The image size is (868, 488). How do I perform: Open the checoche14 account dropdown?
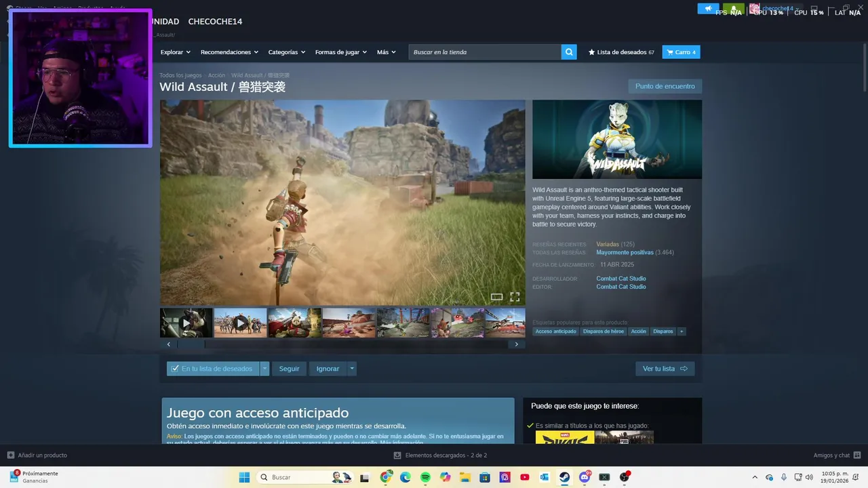pyautogui.click(x=776, y=9)
